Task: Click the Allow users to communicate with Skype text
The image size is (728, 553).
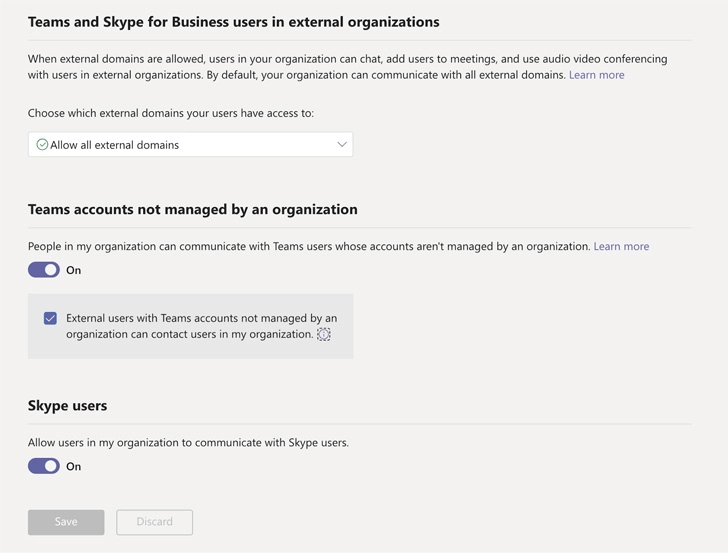Action: tap(188, 442)
